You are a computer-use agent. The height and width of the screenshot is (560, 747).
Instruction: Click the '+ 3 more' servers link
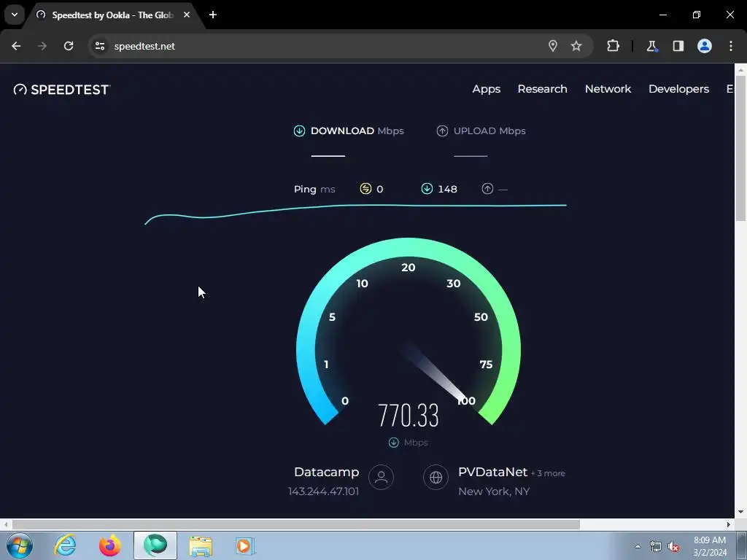point(548,473)
